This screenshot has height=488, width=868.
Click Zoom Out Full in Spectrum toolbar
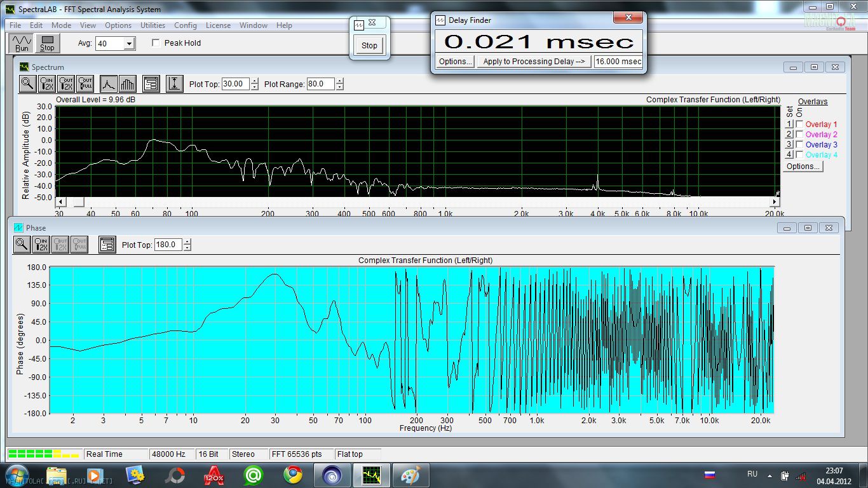[x=85, y=83]
